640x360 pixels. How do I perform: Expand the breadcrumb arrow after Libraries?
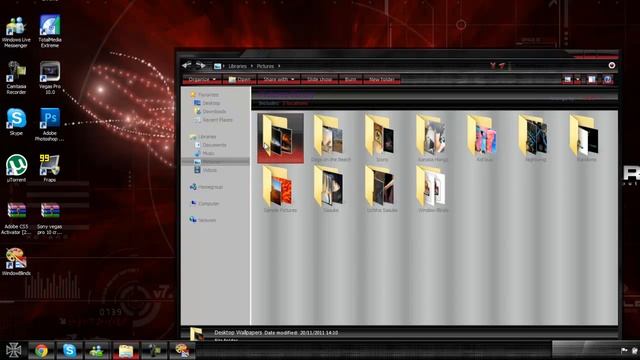[252, 66]
